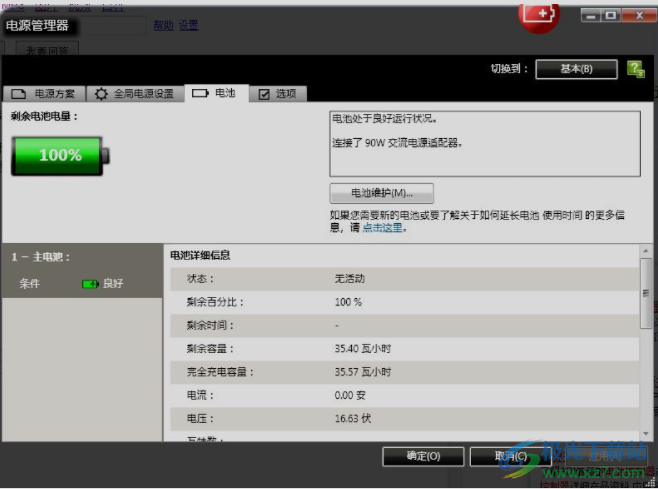This screenshot has width=658, height=489.
Task: Click the 100% green battery gauge
Action: click(60, 155)
